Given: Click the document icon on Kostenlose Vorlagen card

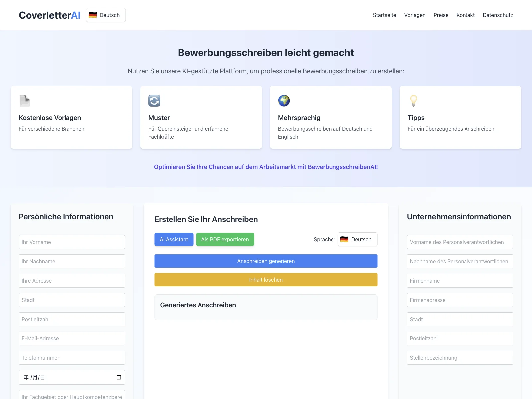Looking at the screenshot, I should coord(25,101).
